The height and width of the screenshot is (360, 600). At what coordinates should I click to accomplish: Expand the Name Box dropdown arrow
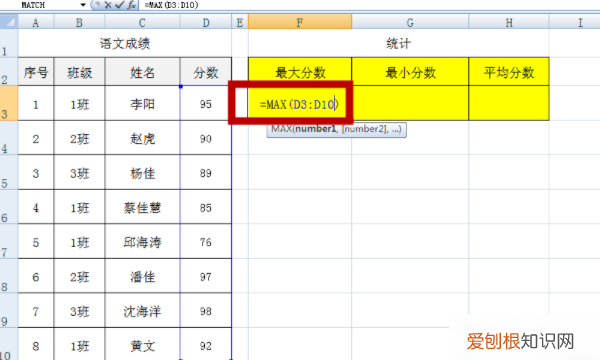coord(83,5)
